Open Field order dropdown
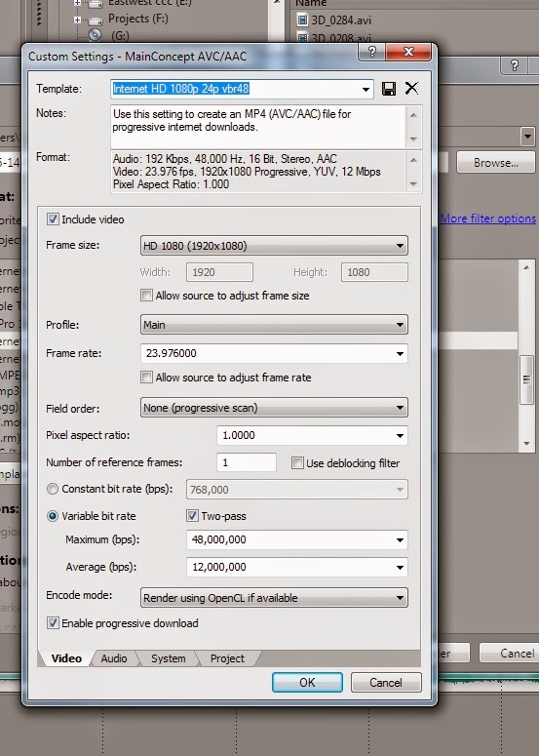539x756 pixels. tap(274, 408)
